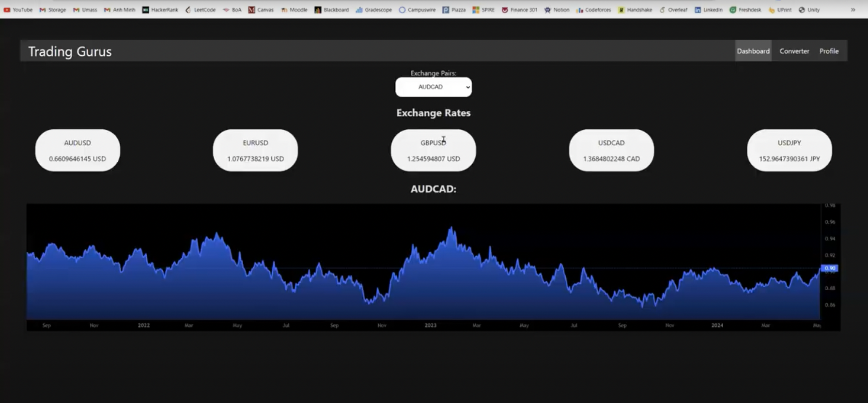Open the Gradescope bookmark
This screenshot has height=403, width=868.
(374, 10)
